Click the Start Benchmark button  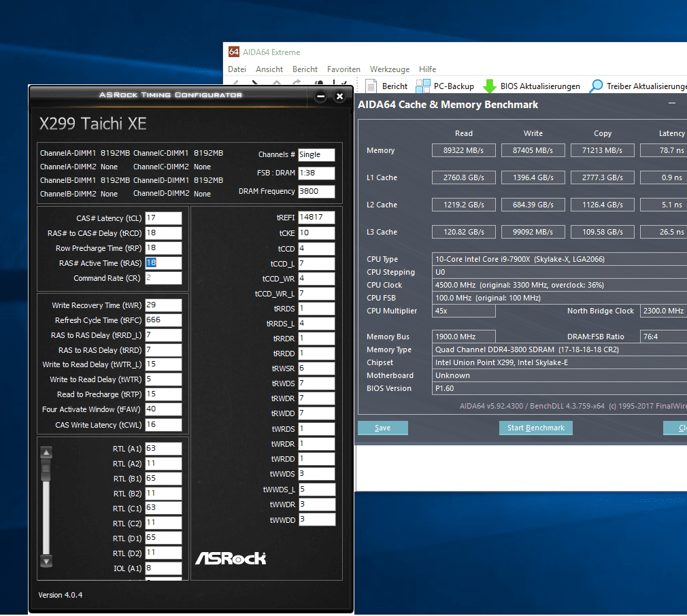click(x=536, y=428)
